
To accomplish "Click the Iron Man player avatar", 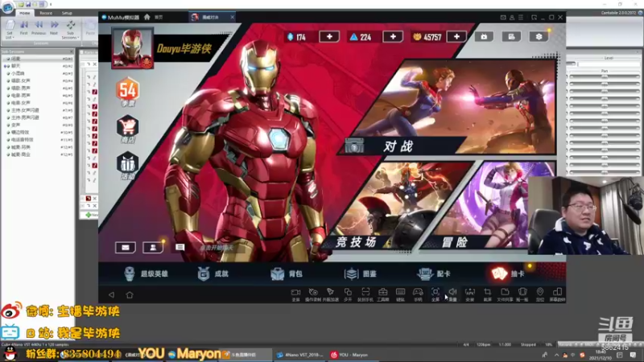I will (x=132, y=48).
